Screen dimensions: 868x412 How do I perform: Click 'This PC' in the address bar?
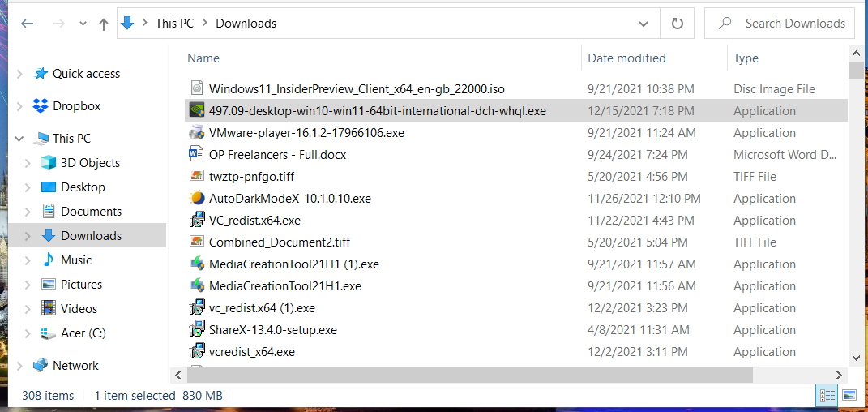click(174, 24)
